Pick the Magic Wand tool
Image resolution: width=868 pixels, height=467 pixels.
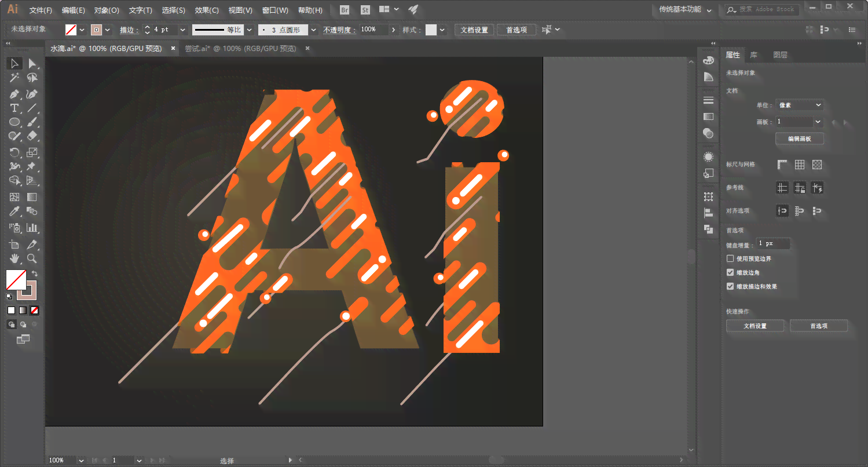click(x=14, y=78)
